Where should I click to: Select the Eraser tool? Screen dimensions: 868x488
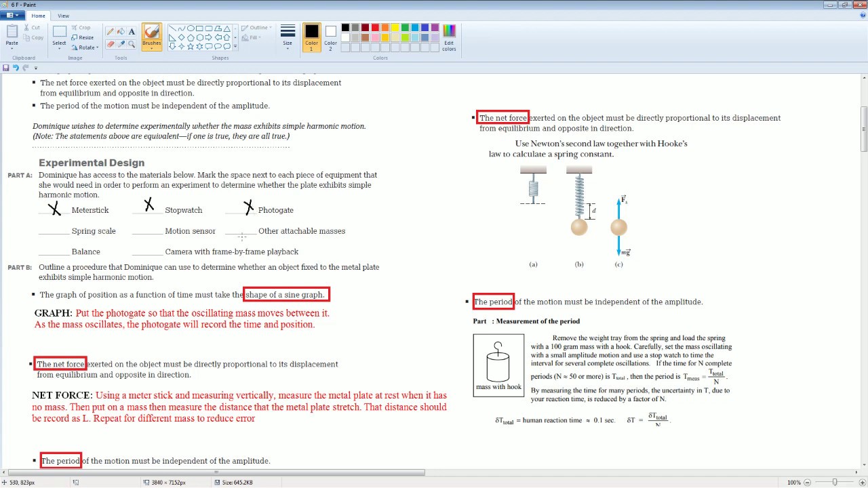pyautogui.click(x=110, y=44)
